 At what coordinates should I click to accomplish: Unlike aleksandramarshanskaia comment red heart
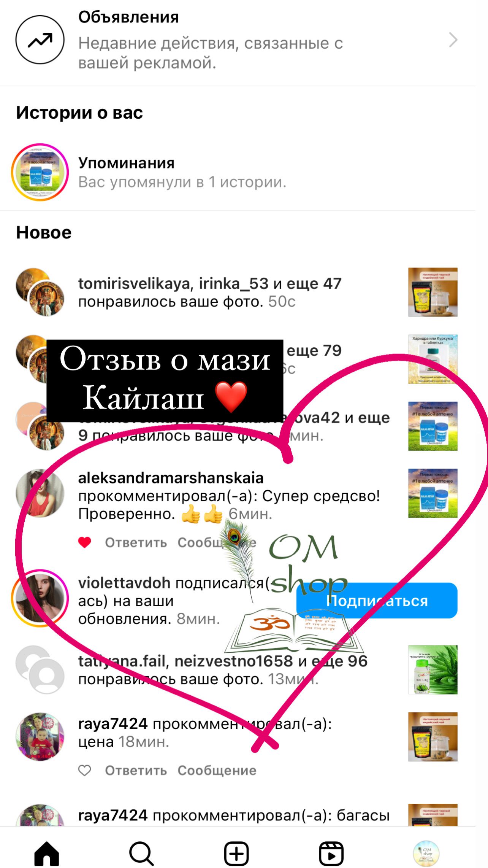point(85,542)
